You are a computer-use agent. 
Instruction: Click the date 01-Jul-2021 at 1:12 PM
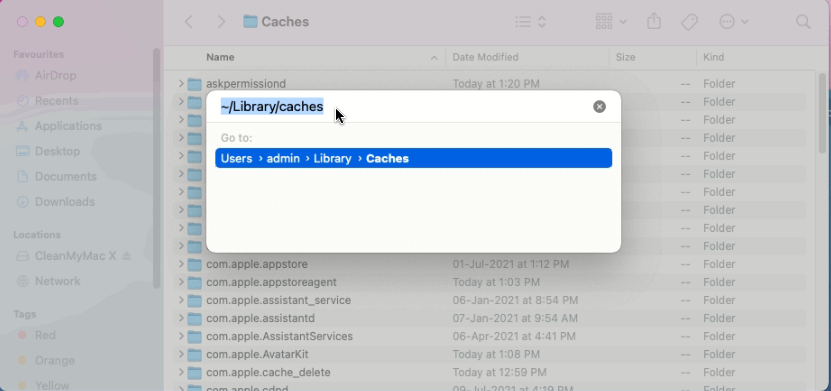510,264
